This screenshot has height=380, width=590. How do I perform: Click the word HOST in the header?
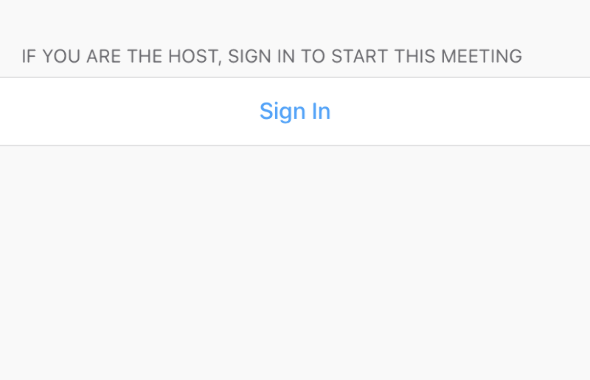tap(193, 56)
